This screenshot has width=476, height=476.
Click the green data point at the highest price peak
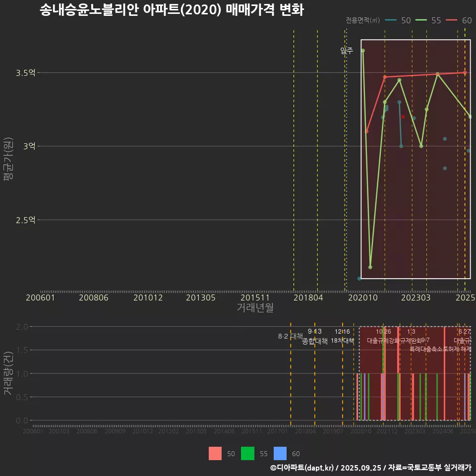pos(363,51)
